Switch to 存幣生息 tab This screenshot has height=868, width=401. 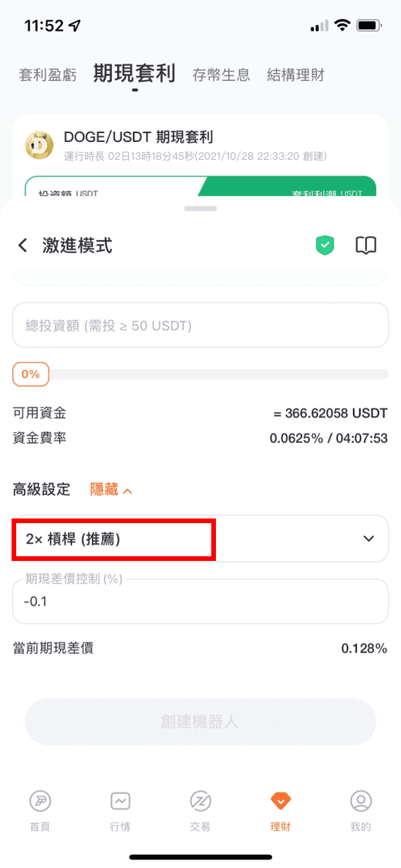(221, 75)
